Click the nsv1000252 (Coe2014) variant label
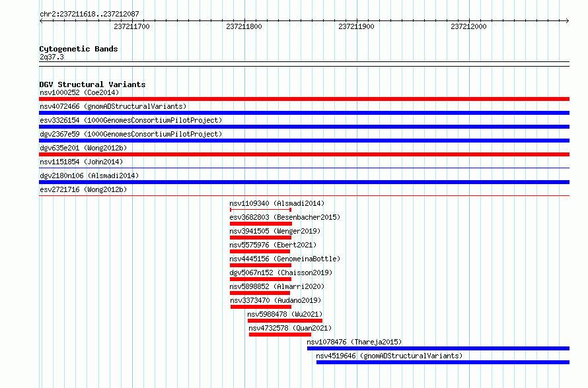 click(x=79, y=92)
